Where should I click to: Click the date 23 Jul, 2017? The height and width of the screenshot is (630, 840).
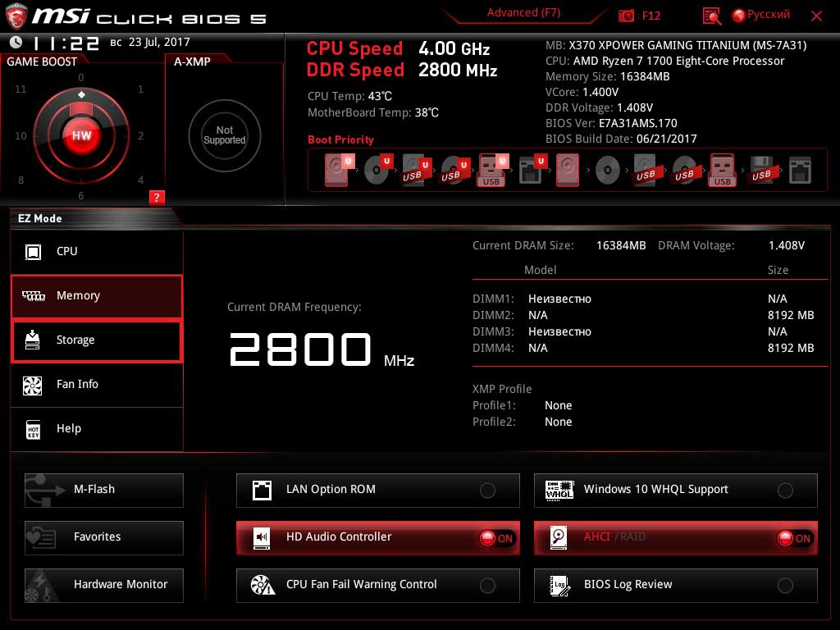click(x=159, y=42)
